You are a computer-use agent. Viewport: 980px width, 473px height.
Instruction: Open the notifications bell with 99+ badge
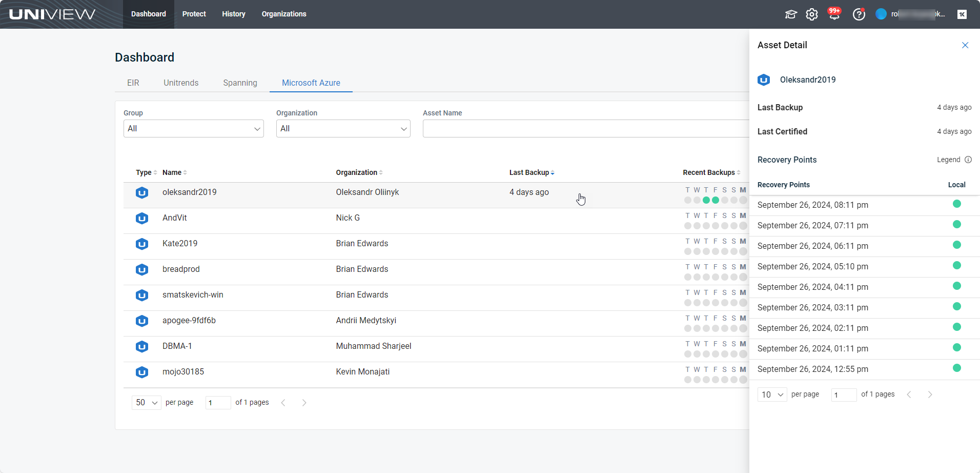click(x=834, y=14)
